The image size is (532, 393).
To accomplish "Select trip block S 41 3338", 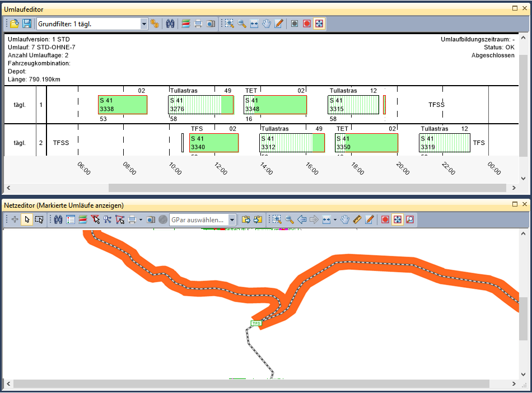I will 122,105.
